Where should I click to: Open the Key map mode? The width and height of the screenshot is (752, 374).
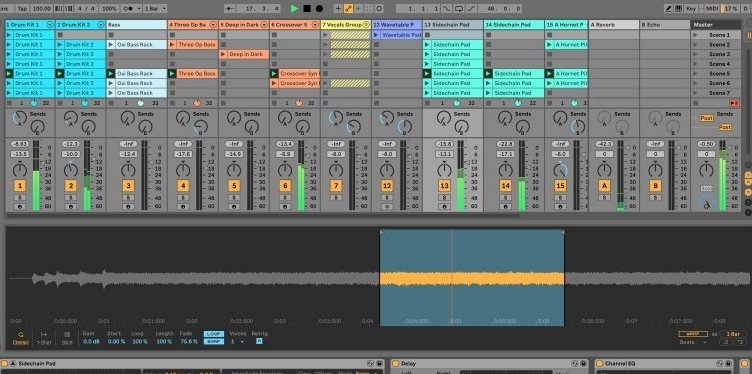click(691, 9)
